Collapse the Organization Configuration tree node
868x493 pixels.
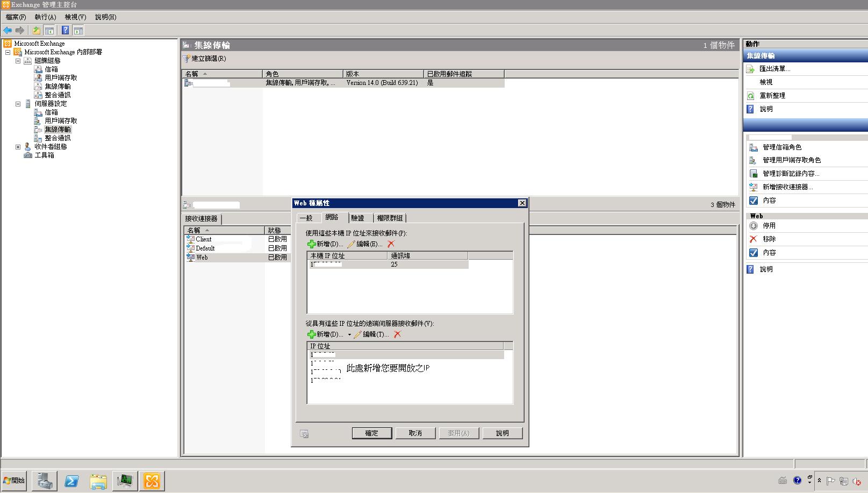point(18,61)
